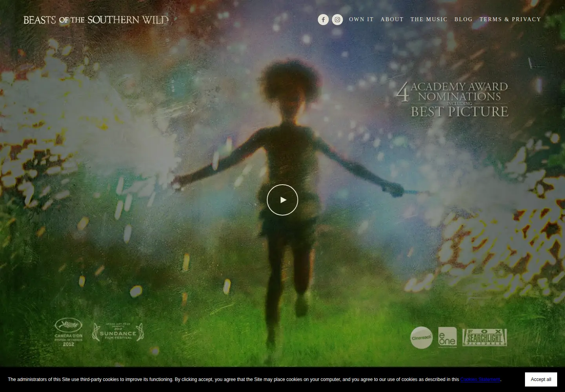The width and height of the screenshot is (565, 392).
Task: Open THE MUSIC section
Action: (429, 19)
